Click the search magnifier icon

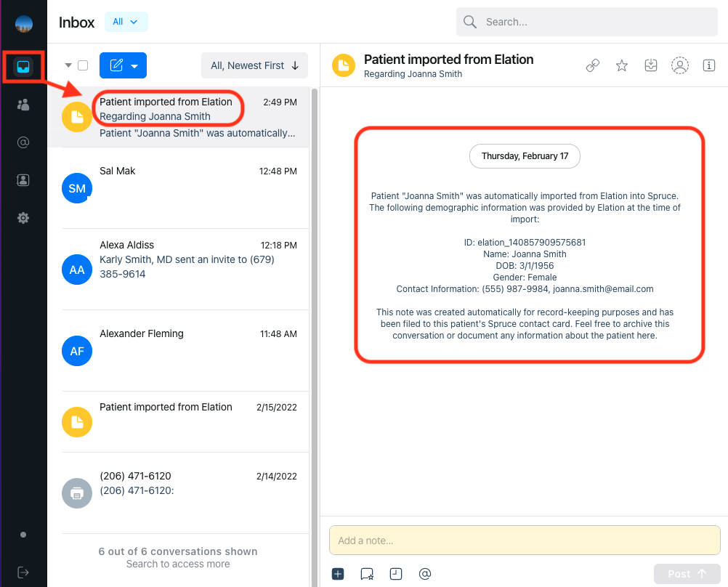pyautogui.click(x=470, y=22)
